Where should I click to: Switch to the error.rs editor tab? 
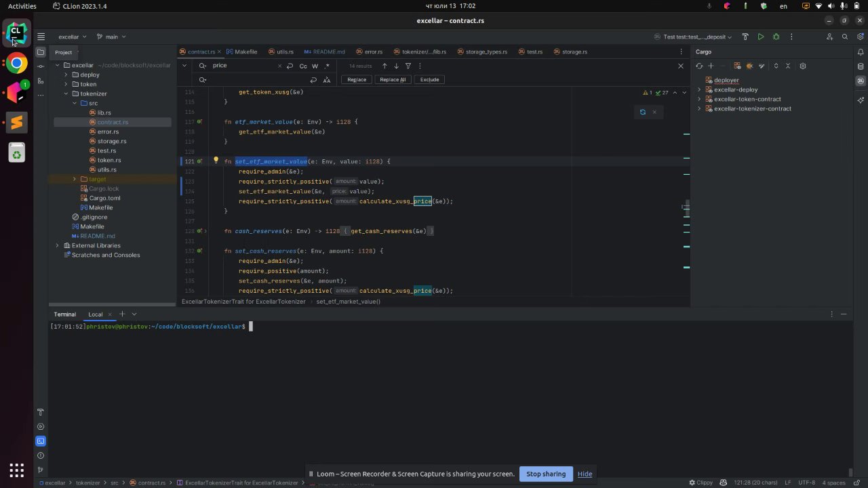(x=369, y=52)
